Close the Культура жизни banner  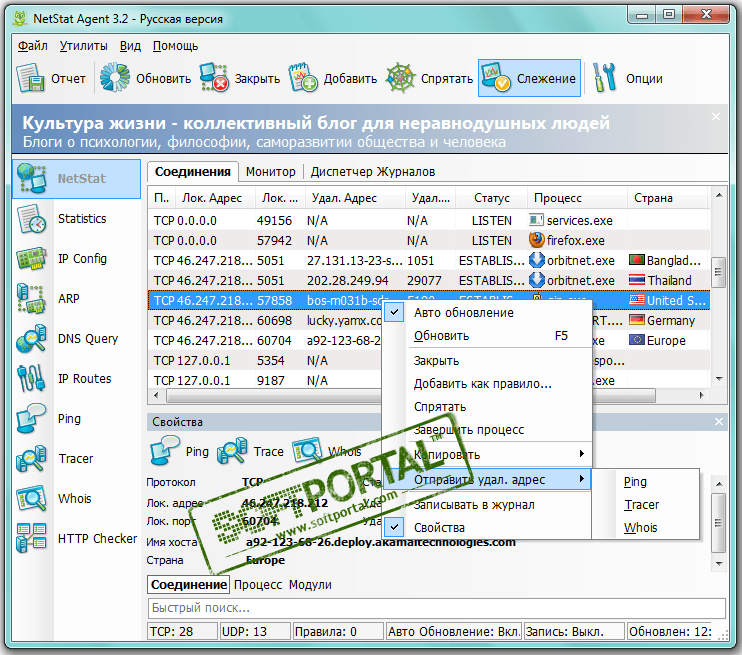pyautogui.click(x=716, y=116)
